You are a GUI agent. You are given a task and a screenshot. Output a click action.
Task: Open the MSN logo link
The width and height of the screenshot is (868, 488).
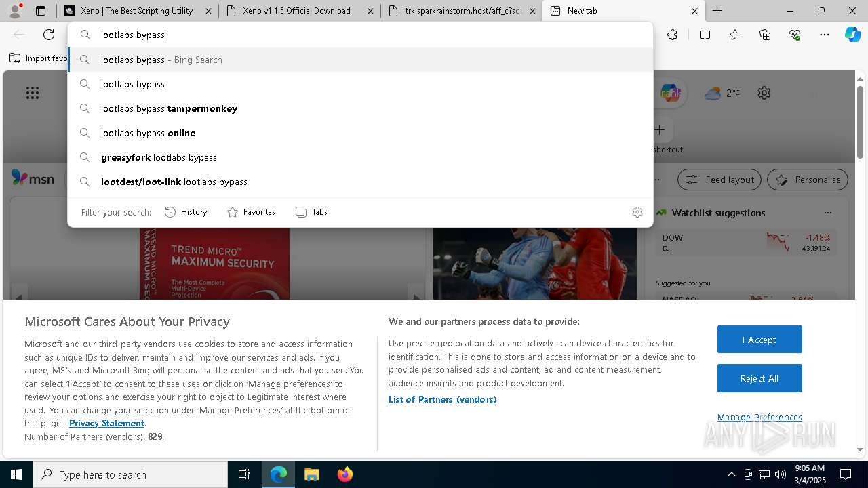(33, 179)
